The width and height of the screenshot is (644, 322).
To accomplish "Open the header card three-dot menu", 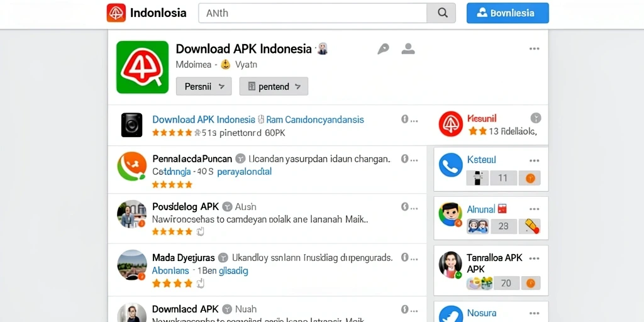I will tap(535, 49).
